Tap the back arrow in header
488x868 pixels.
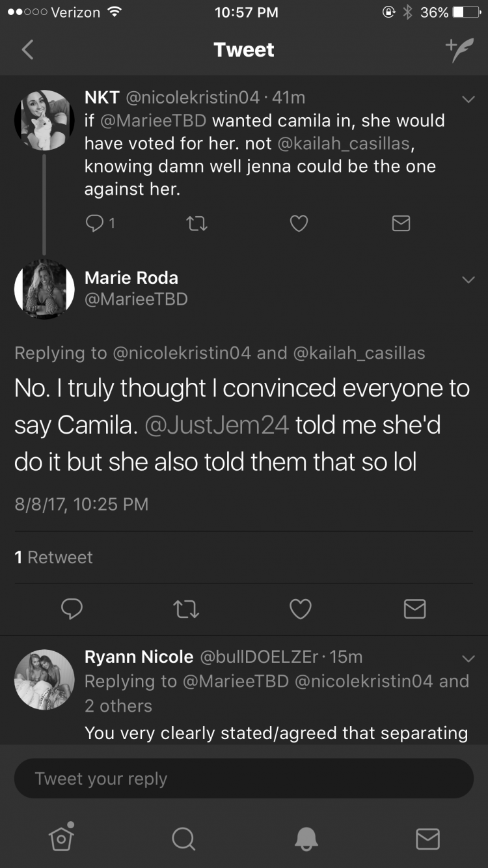pos(27,49)
